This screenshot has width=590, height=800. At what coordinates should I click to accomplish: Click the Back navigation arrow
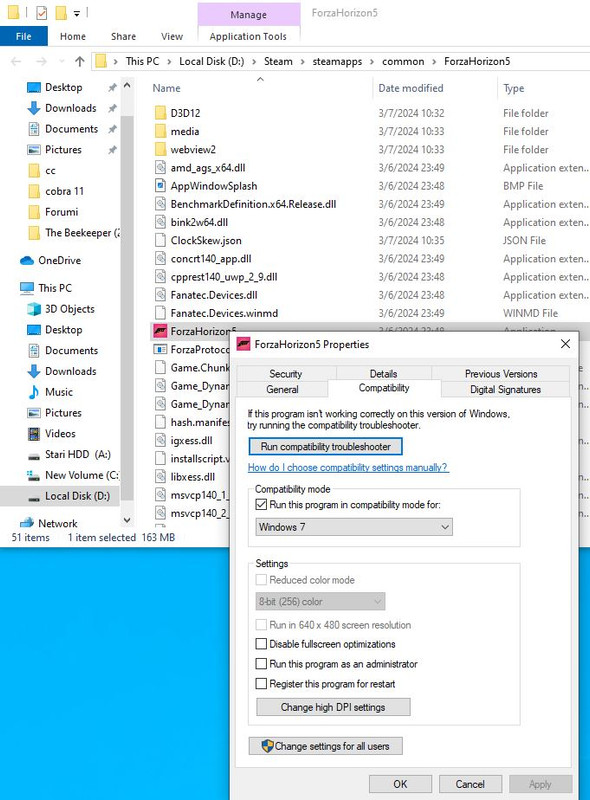tap(16, 62)
